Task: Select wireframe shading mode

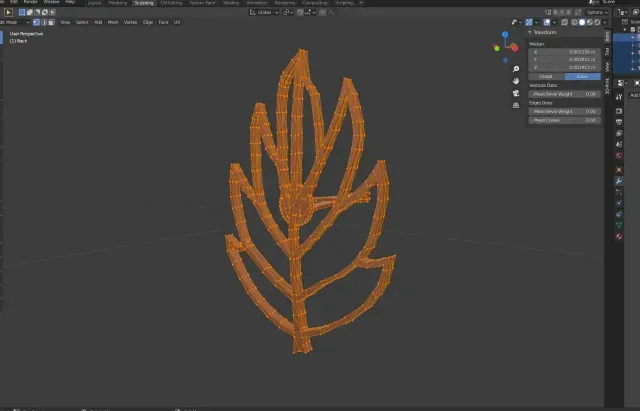Action: 574,22
